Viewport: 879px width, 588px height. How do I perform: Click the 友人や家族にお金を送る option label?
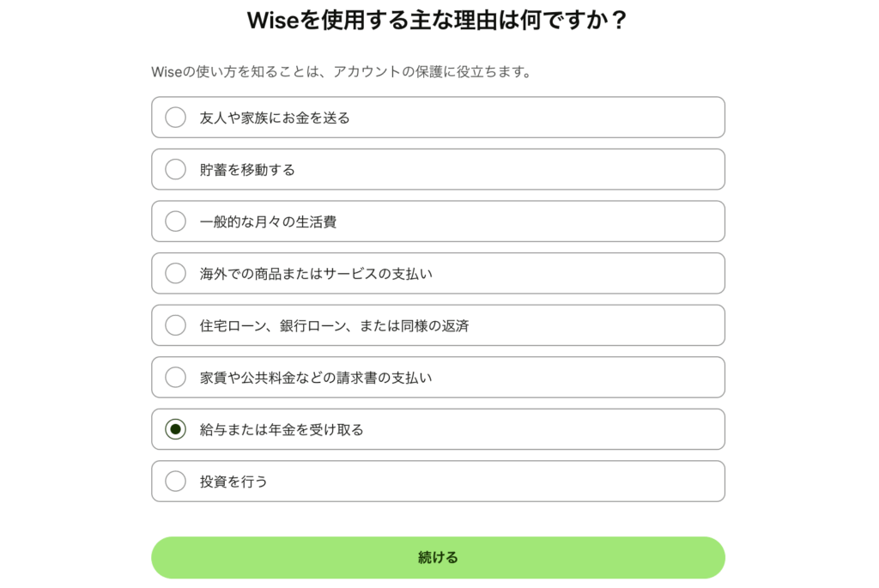click(x=275, y=118)
